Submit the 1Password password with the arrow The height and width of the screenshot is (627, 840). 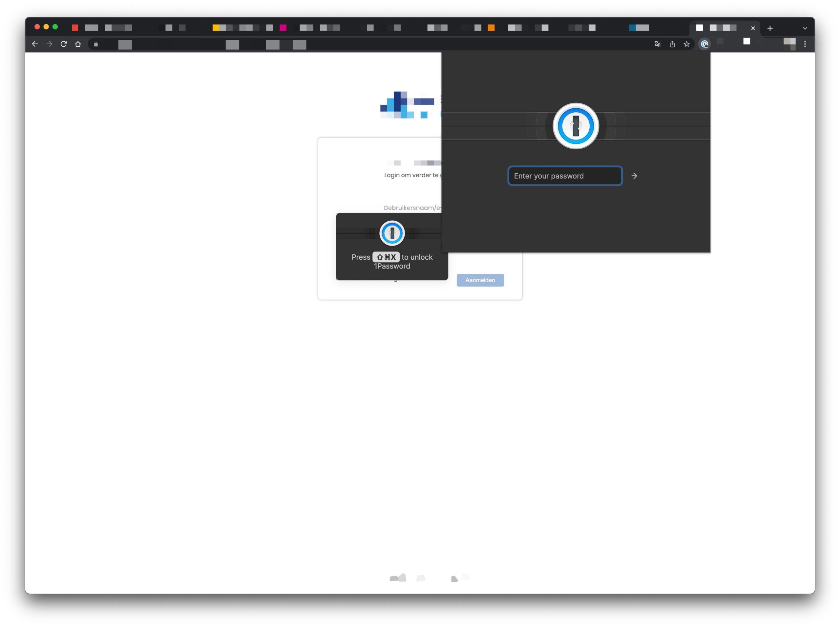pyautogui.click(x=634, y=176)
